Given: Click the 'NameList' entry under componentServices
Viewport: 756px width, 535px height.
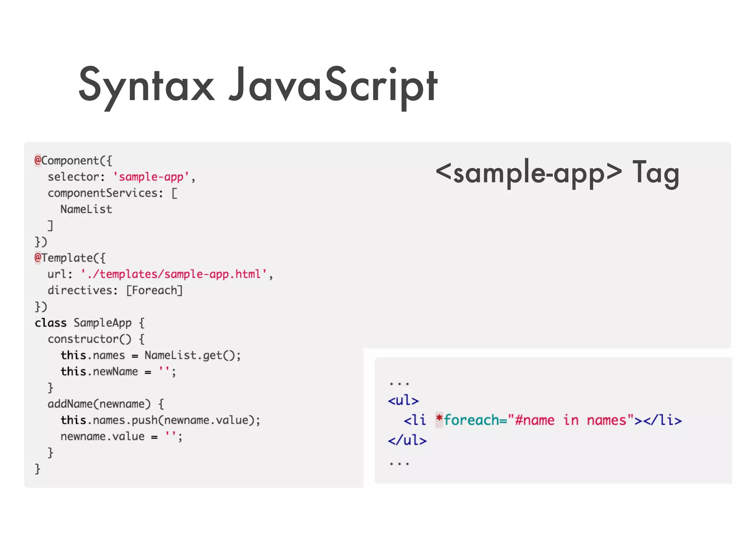Looking at the screenshot, I should click(x=86, y=209).
